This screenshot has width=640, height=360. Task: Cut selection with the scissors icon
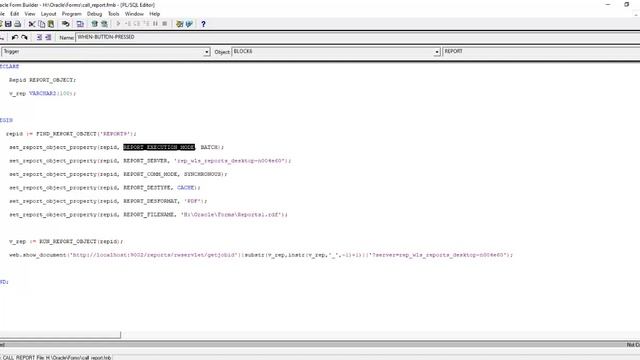pos(32,24)
